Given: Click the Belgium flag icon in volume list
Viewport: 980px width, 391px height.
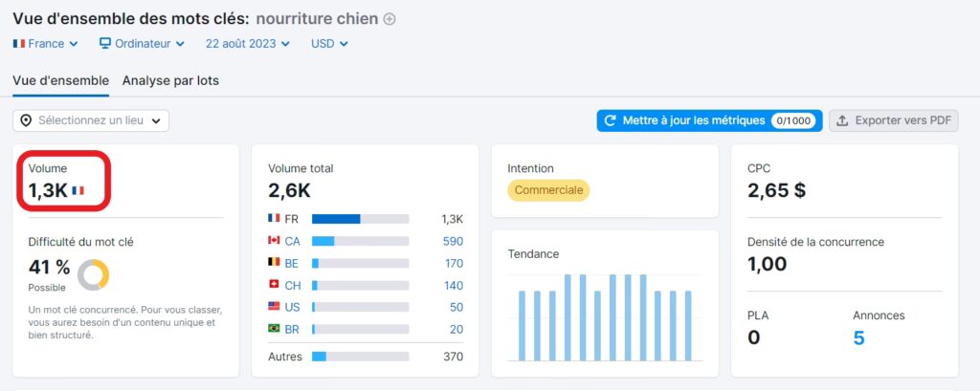Looking at the screenshot, I should tap(275, 263).
